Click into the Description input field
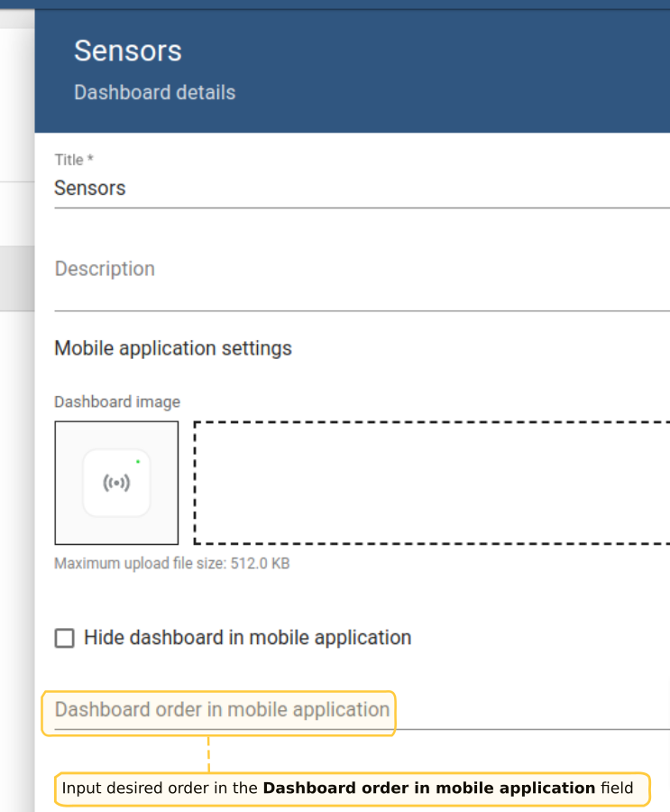The width and height of the screenshot is (670, 812). (x=361, y=270)
